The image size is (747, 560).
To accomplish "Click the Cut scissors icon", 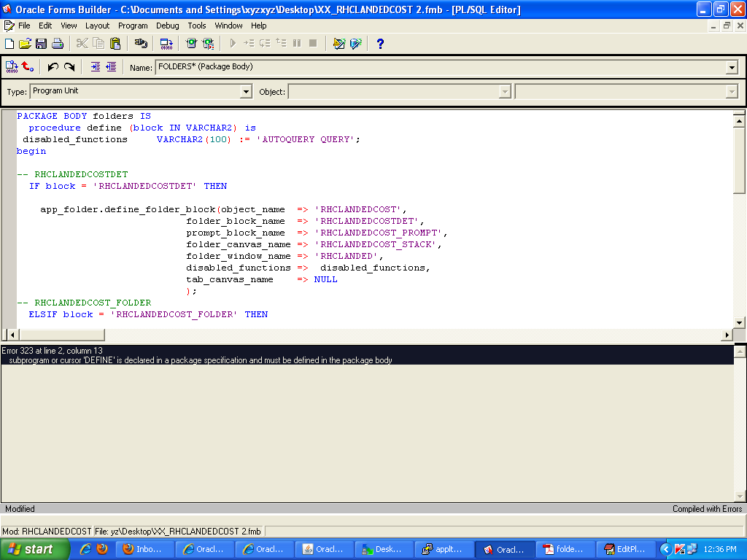I will point(82,44).
